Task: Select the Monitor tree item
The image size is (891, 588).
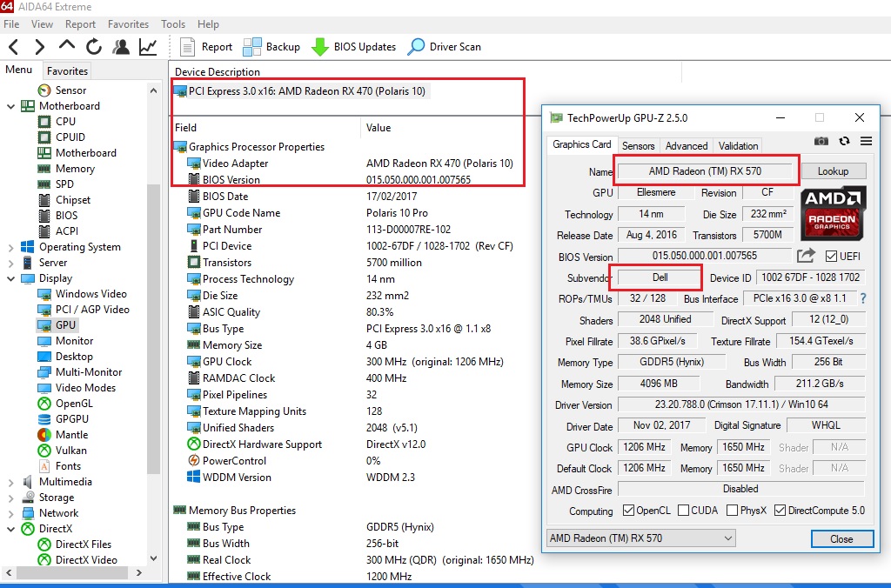Action: [65, 341]
